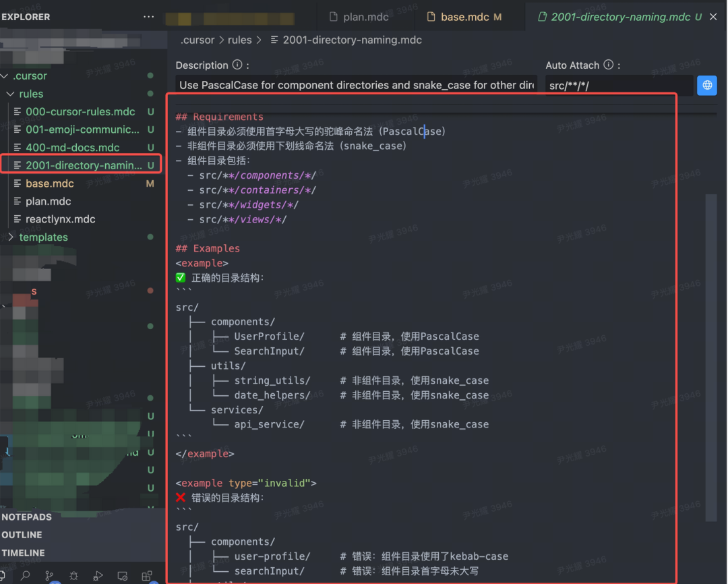Click the breadcrumb file icon before 2001-directory-naming.mdc
Screen dimensions: 728x584
(274, 40)
